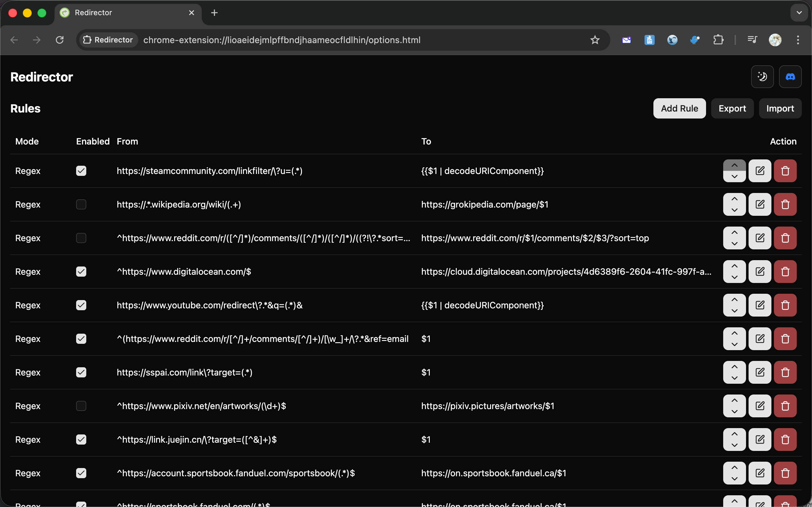Delete the youtube redirect rule

click(x=785, y=305)
